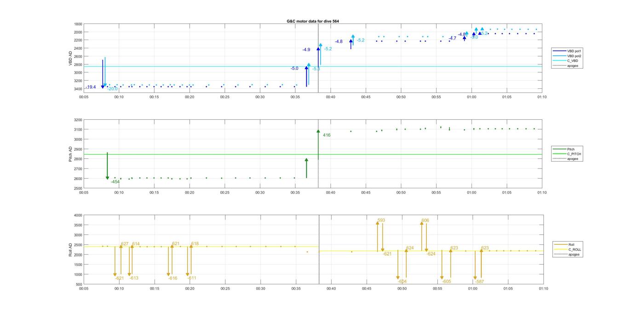This screenshot has width=644, height=319.
Task: Click the "1800" tick on VBD axis
Action: point(78,24)
